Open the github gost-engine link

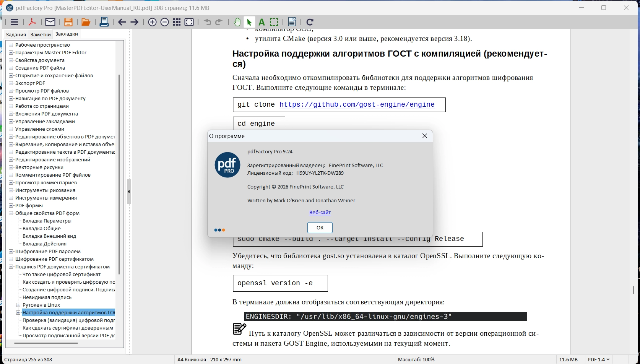[357, 105]
